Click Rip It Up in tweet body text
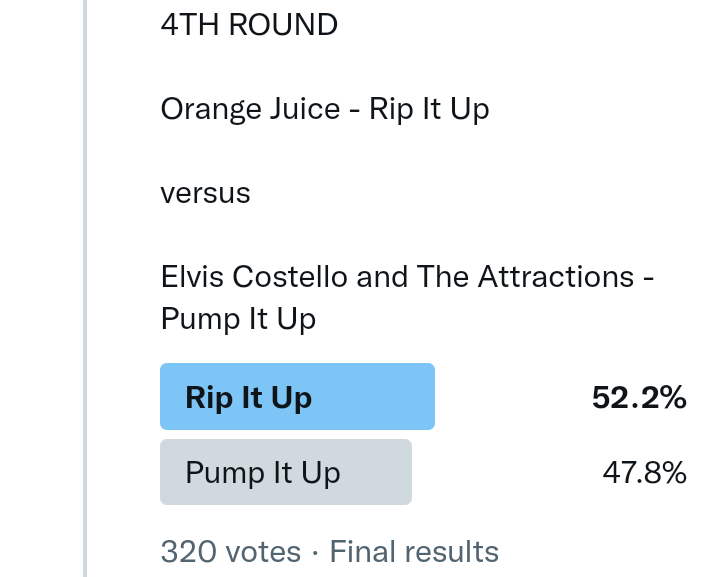Screen dimensions: 720x577 tap(429, 108)
